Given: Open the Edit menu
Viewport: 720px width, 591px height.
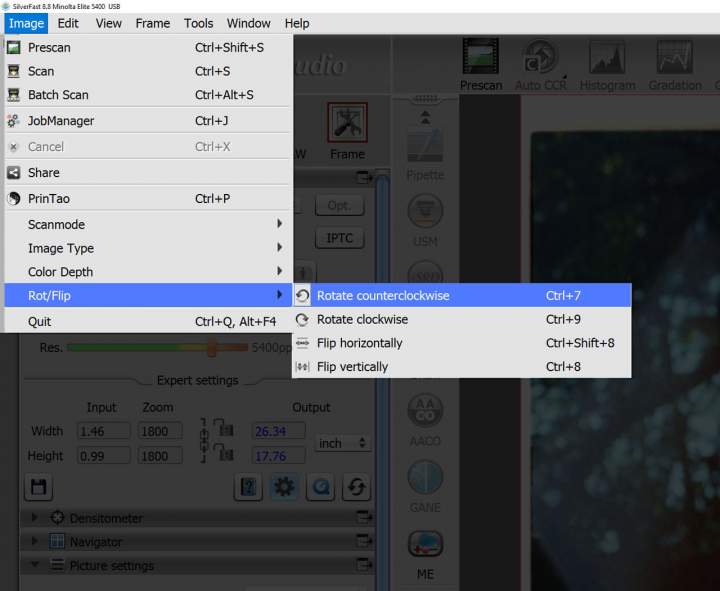Looking at the screenshot, I should [x=68, y=23].
